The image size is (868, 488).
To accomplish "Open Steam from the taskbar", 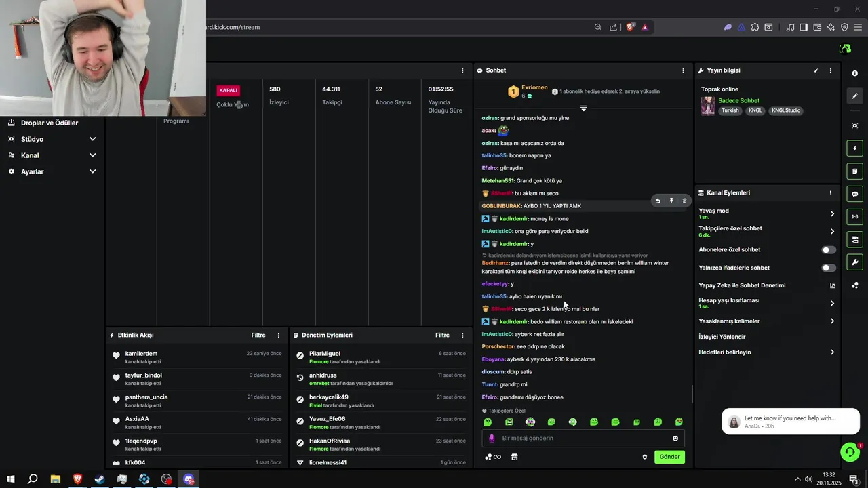I will coord(100,479).
